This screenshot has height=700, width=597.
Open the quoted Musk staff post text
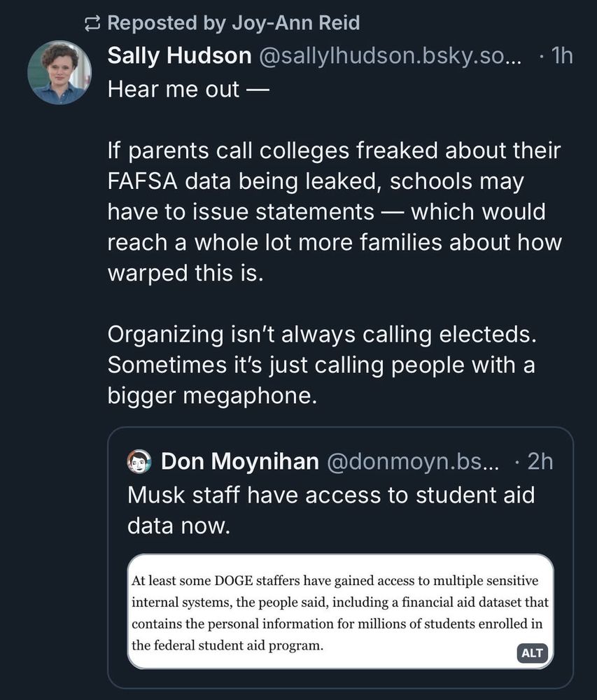coord(331,510)
